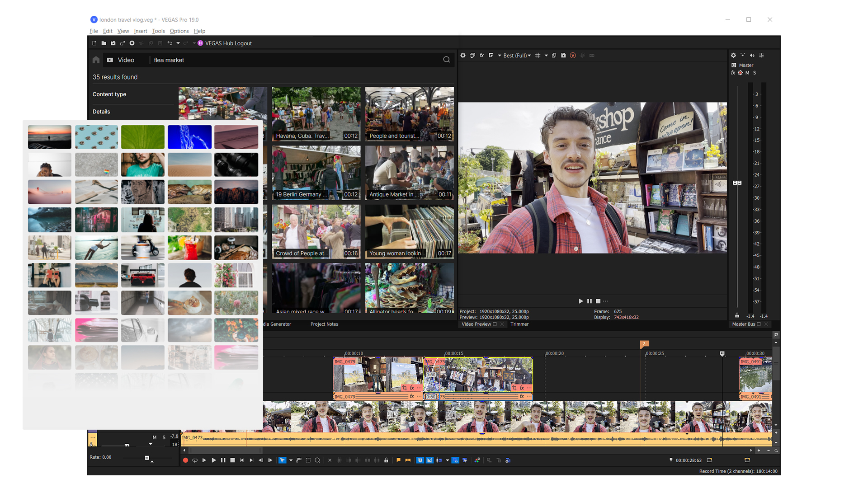The width and height of the screenshot is (868, 488).
Task: Insert a marker on the timeline
Action: click(x=398, y=460)
